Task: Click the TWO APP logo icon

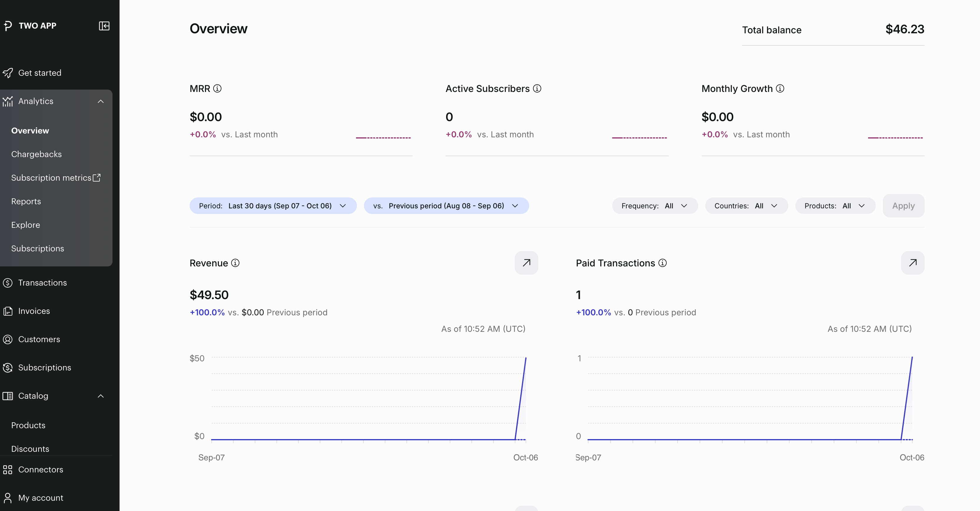Action: pyautogui.click(x=8, y=26)
